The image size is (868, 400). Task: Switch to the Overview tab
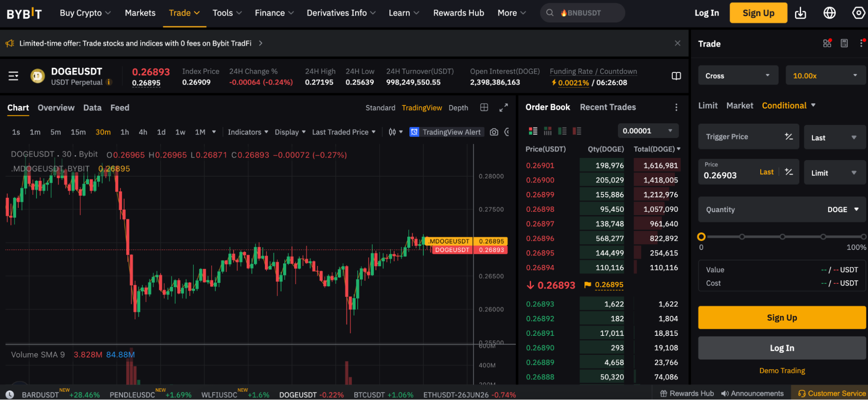click(x=56, y=108)
